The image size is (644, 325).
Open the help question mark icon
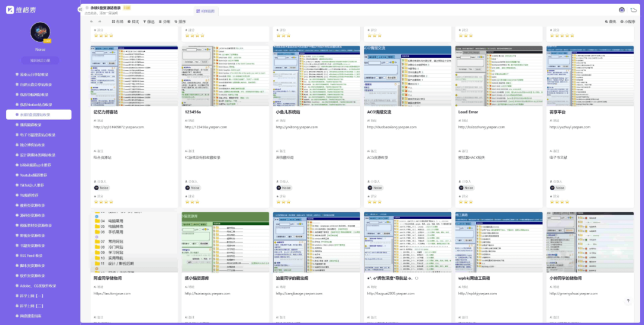[x=628, y=301]
